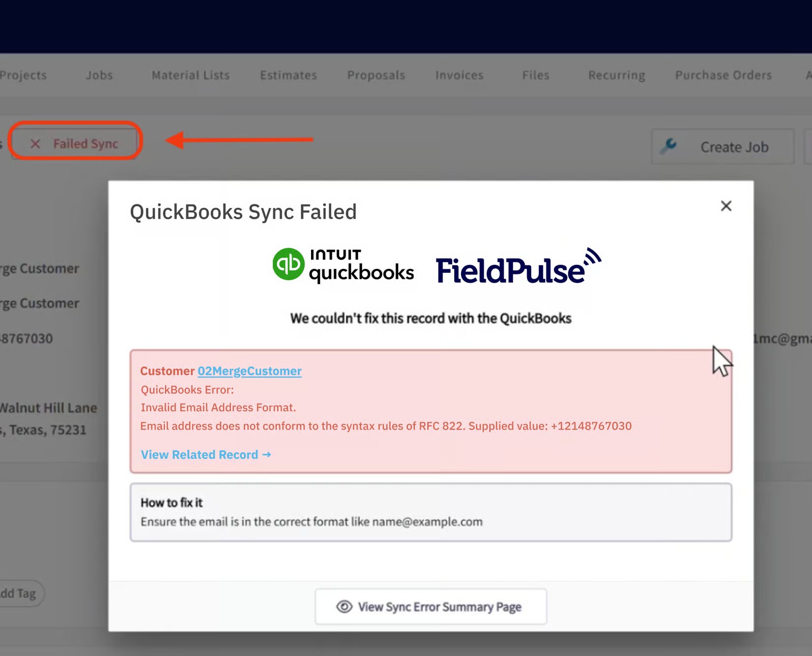Click the FieldPulse logo

[519, 266]
